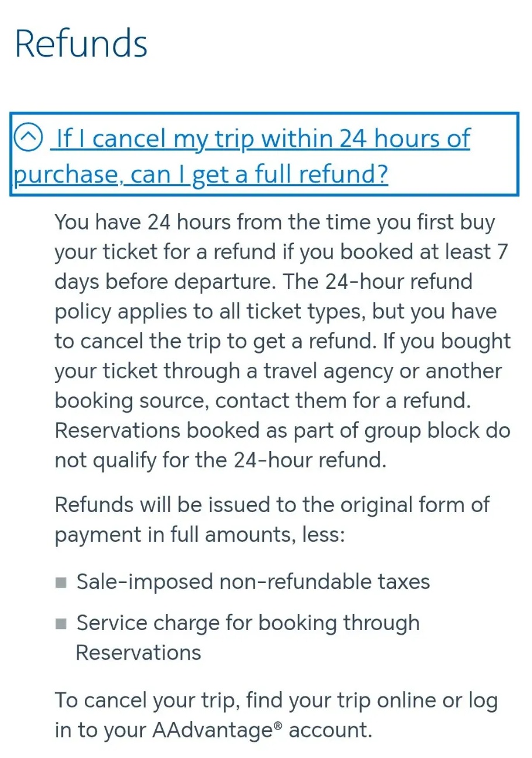Image resolution: width=532 pixels, height=758 pixels.
Task: Select the Refunds page heading
Action: pos(81,43)
